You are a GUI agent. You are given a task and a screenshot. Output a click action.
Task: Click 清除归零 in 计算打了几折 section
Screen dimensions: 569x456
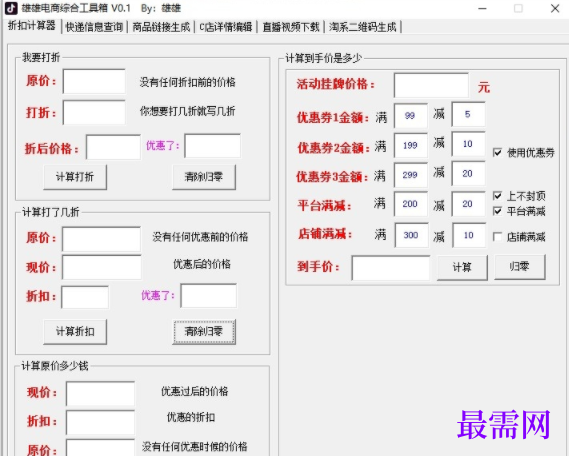[204, 332]
